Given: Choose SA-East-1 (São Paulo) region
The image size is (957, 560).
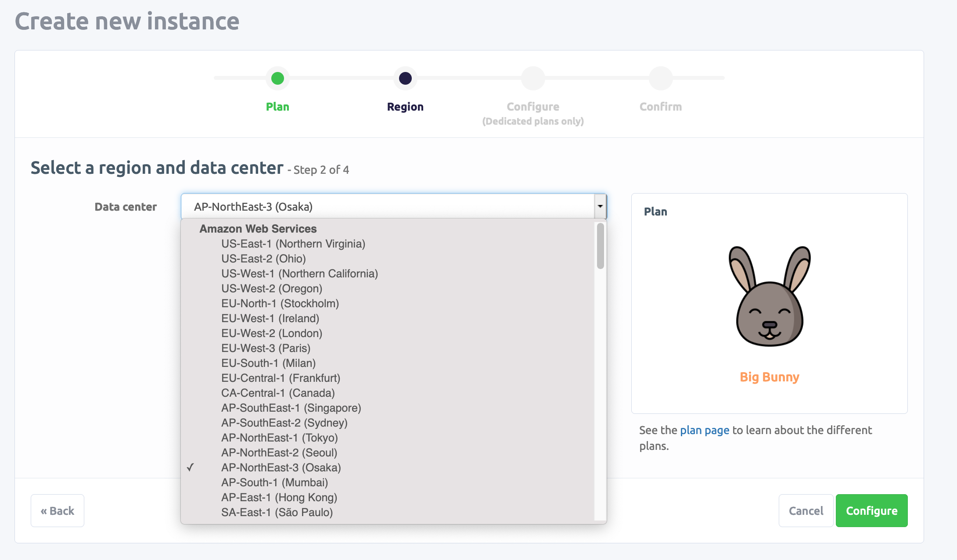Looking at the screenshot, I should coord(277,513).
